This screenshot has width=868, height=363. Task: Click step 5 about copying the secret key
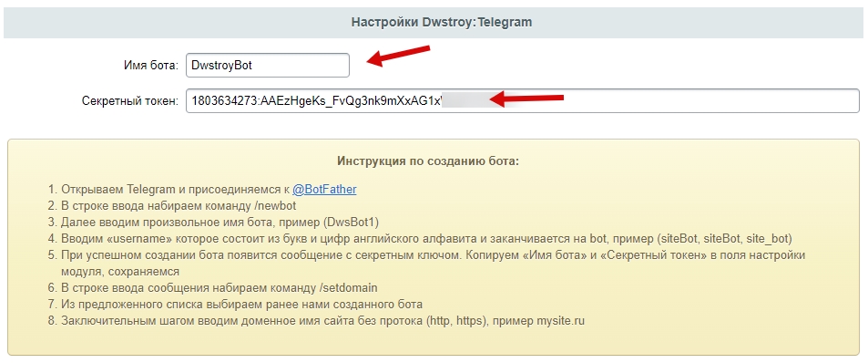426,264
